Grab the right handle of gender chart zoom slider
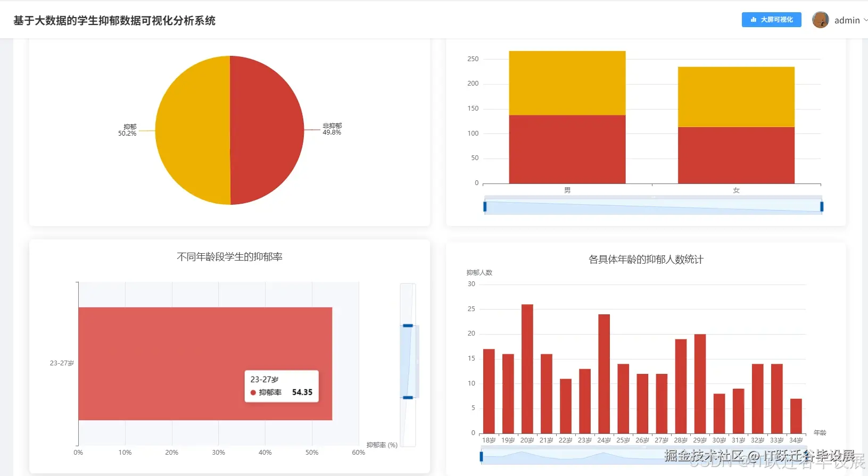This screenshot has width=868, height=476. 822,206
